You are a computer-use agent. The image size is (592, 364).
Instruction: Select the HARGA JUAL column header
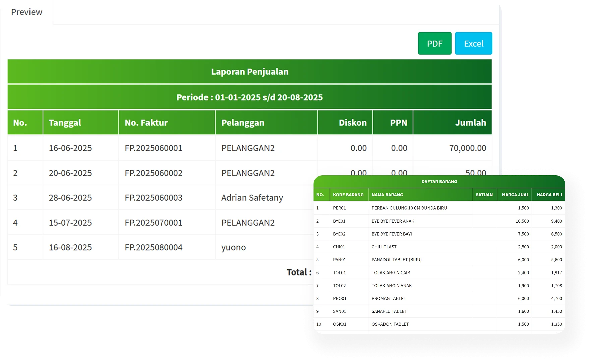[x=515, y=195]
